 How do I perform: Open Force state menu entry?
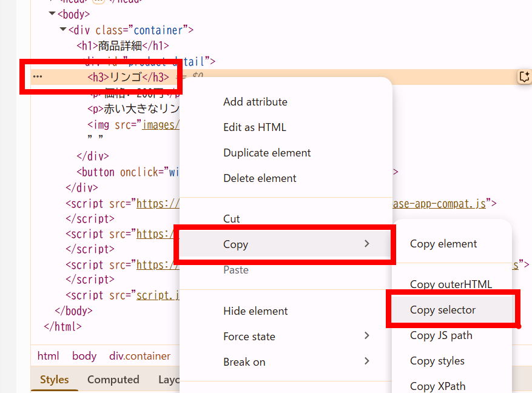point(249,337)
